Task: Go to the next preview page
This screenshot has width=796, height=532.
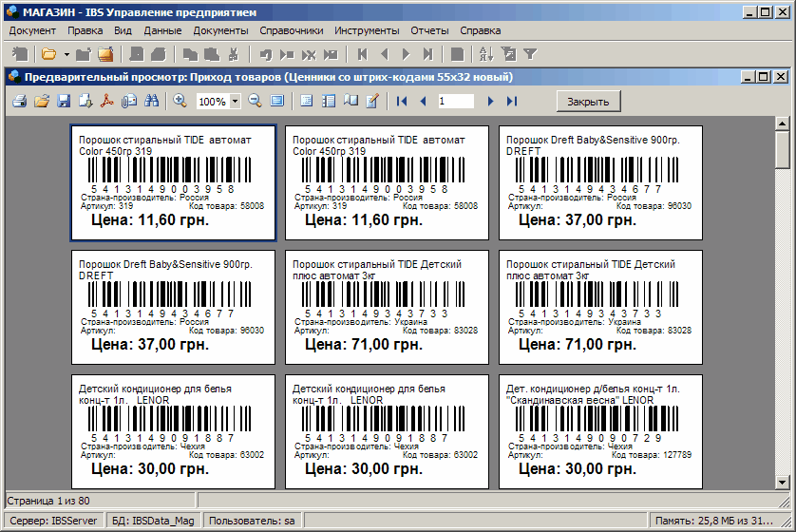Action: (x=491, y=101)
